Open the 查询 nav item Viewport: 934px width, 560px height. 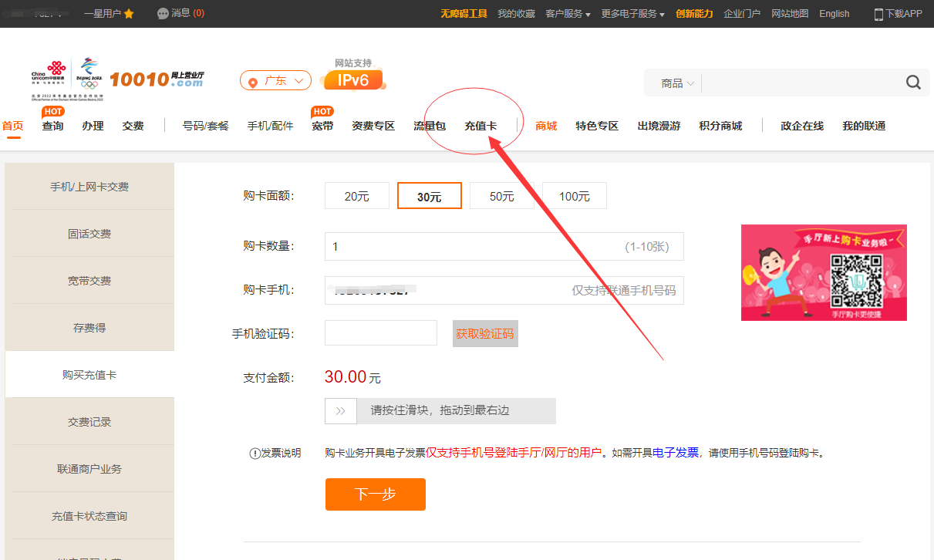[x=52, y=126]
